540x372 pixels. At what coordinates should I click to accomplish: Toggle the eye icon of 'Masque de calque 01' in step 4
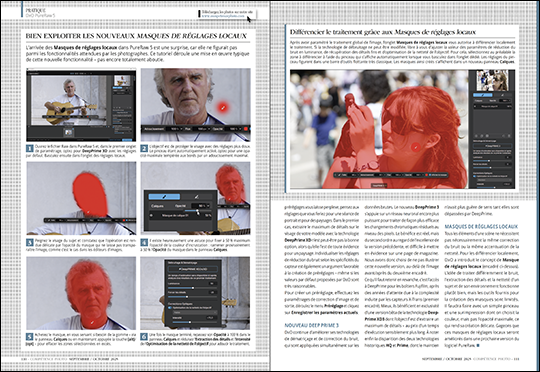click(x=151, y=215)
